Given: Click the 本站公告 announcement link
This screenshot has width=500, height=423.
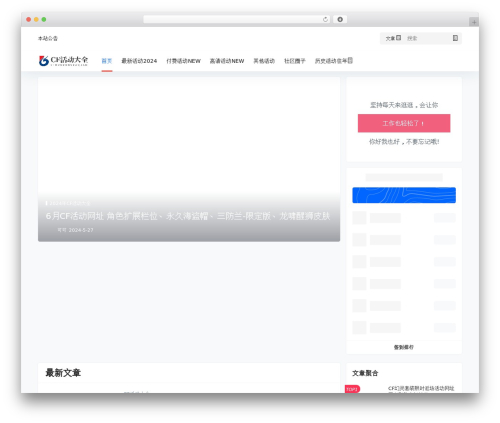Looking at the screenshot, I should pyautogui.click(x=48, y=38).
